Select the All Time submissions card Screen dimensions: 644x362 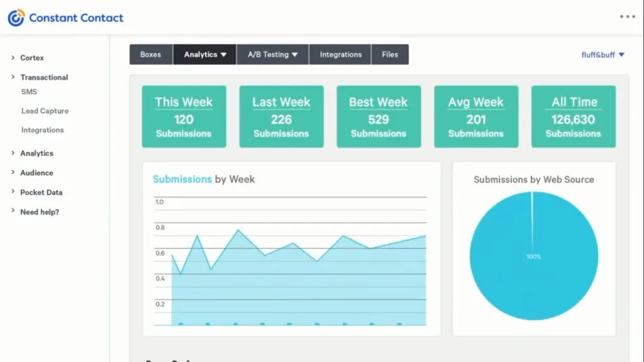(573, 116)
